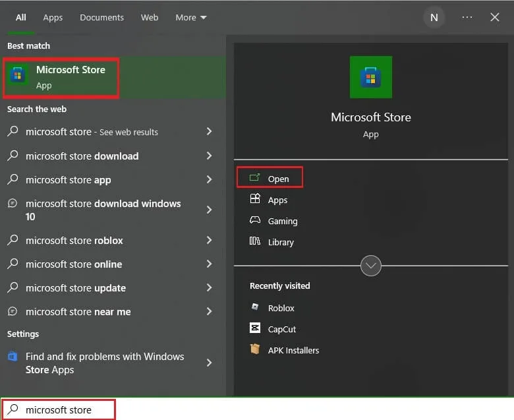Select 'microsoft store download' suggestion
Image resolution: width=514 pixels, height=420 pixels.
pos(111,156)
